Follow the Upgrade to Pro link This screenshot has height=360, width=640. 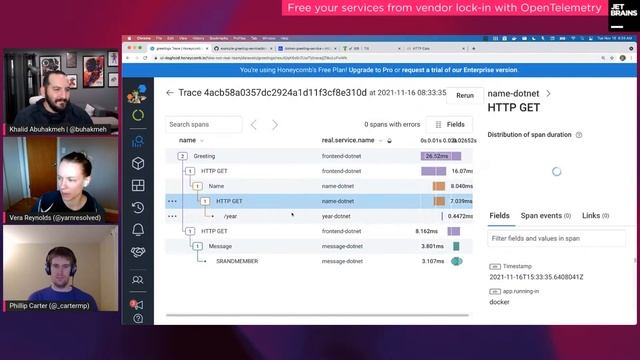pyautogui.click(x=371, y=70)
